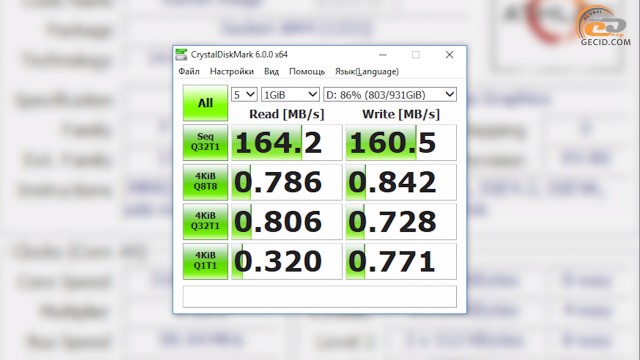640x360 pixels.
Task: Run all benchmarks with the All button
Action: click(x=205, y=103)
